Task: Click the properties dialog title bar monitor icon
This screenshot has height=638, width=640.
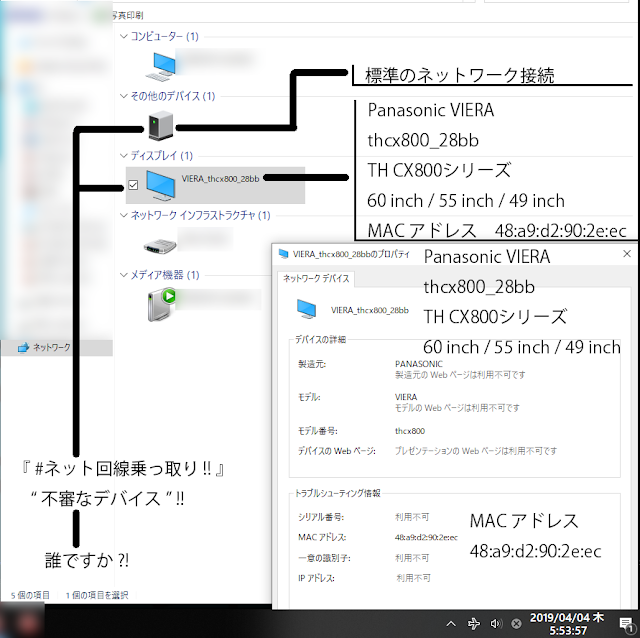Action: coord(283,254)
